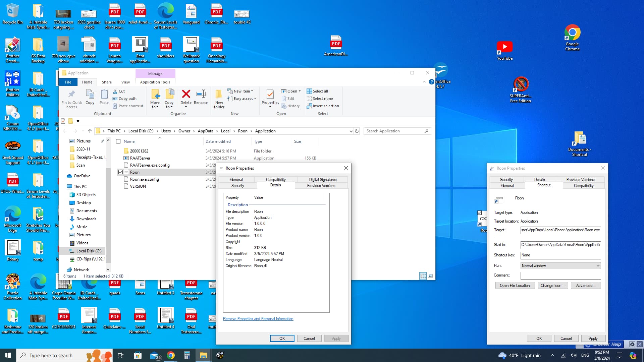This screenshot has width=644, height=362.
Task: Expand the Open button dropdown arrow
Action: [300, 91]
